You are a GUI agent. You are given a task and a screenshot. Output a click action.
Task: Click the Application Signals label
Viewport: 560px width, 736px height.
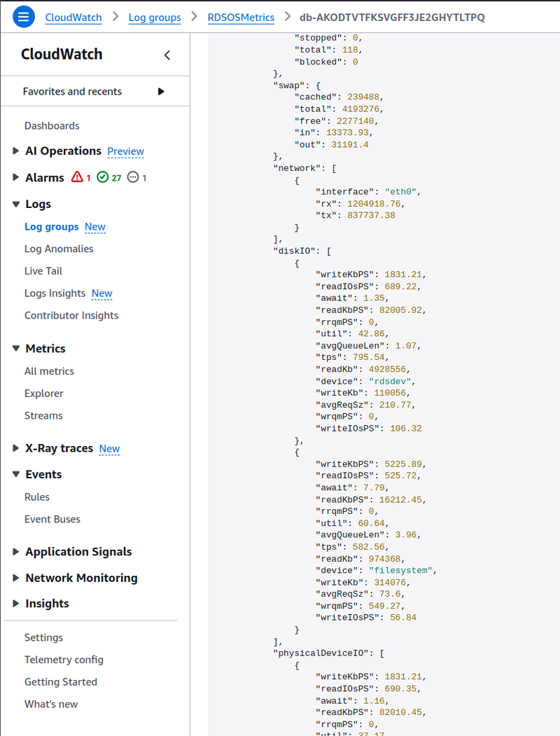[79, 552]
